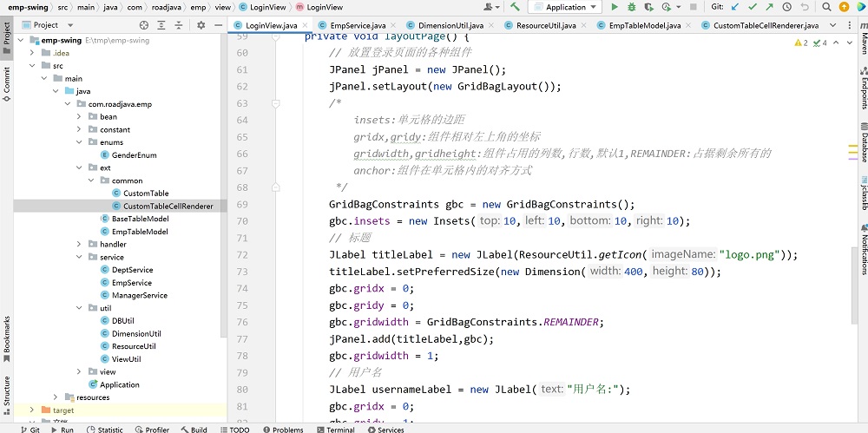Click the green Run Application button
Viewport: 868px width, 433px height.
(614, 7)
